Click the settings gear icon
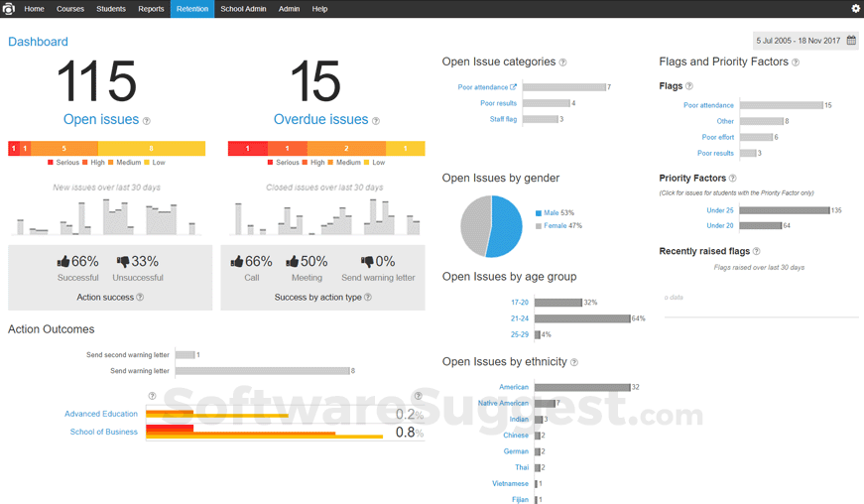The image size is (864, 504). [855, 9]
